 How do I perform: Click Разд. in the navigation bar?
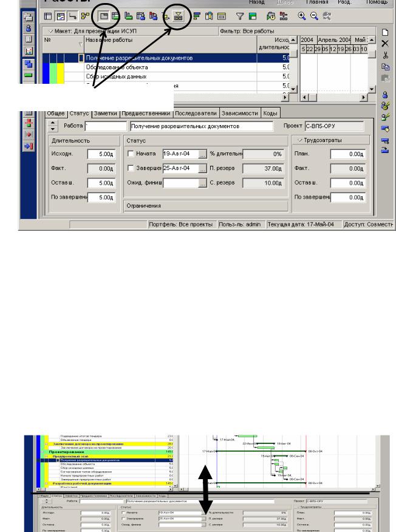click(344, 2)
